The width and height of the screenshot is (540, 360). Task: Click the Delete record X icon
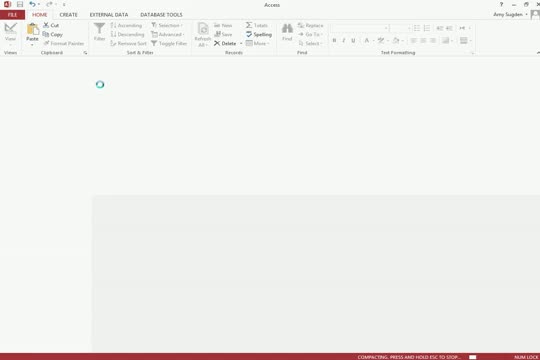pyautogui.click(x=217, y=43)
